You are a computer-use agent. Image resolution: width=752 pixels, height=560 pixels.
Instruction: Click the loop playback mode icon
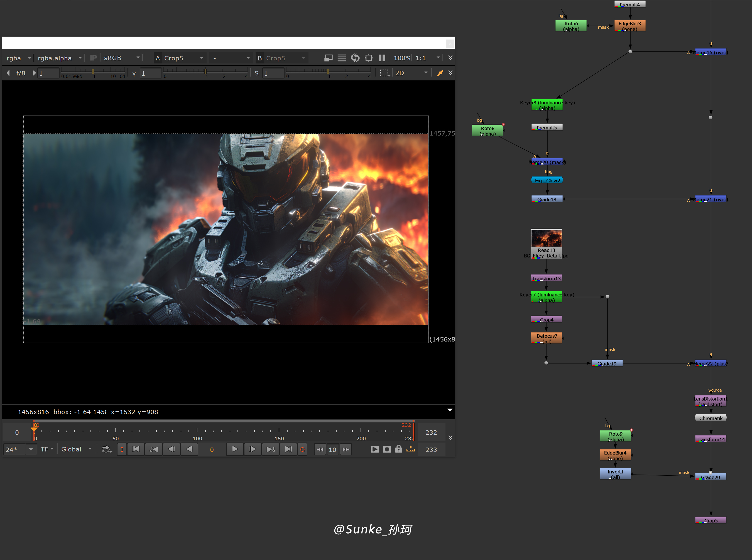click(x=106, y=449)
